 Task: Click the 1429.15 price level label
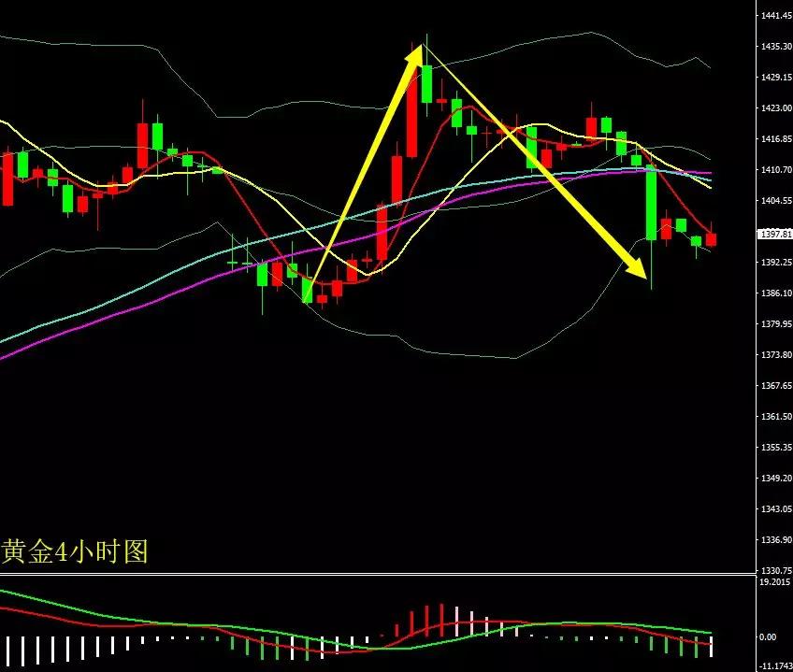point(776,78)
